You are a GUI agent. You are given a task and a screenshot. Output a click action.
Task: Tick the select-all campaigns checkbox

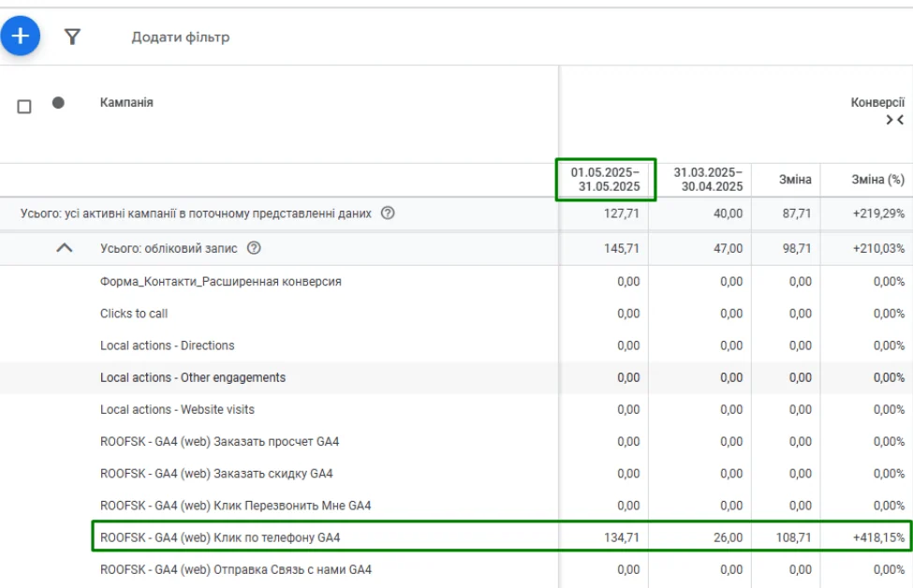24,107
